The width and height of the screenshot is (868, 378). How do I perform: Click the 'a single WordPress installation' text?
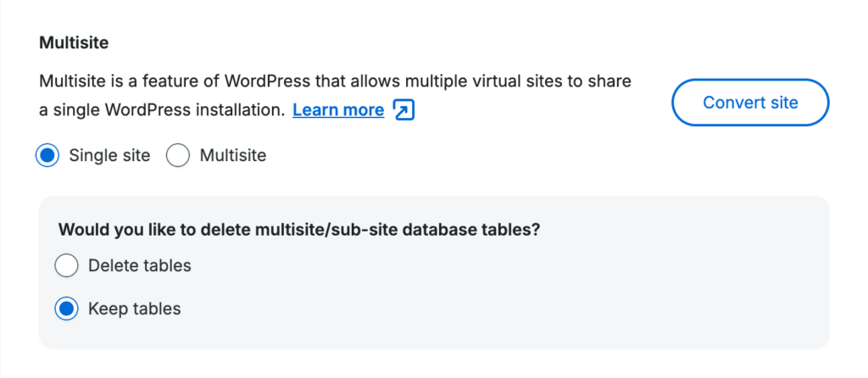click(163, 110)
